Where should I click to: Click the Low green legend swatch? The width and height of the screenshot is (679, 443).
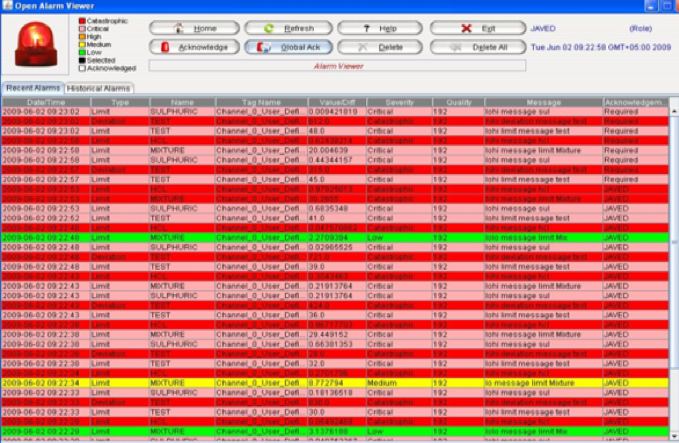click(82, 52)
